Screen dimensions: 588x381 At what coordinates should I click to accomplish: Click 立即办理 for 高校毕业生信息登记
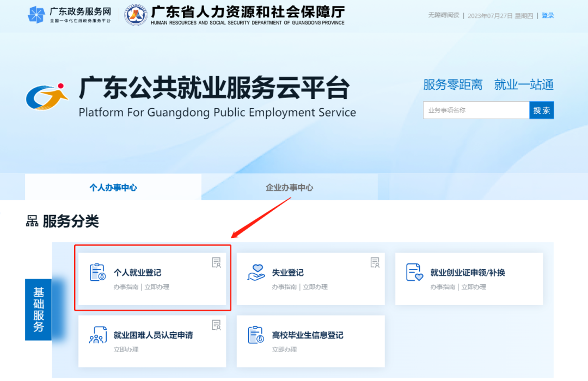point(284,349)
